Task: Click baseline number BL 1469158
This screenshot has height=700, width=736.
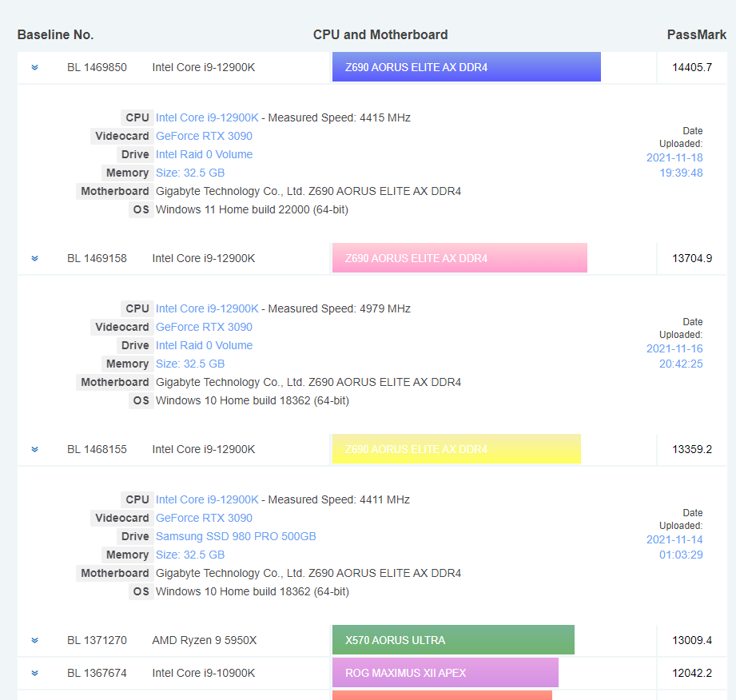Action: pyautogui.click(x=97, y=258)
